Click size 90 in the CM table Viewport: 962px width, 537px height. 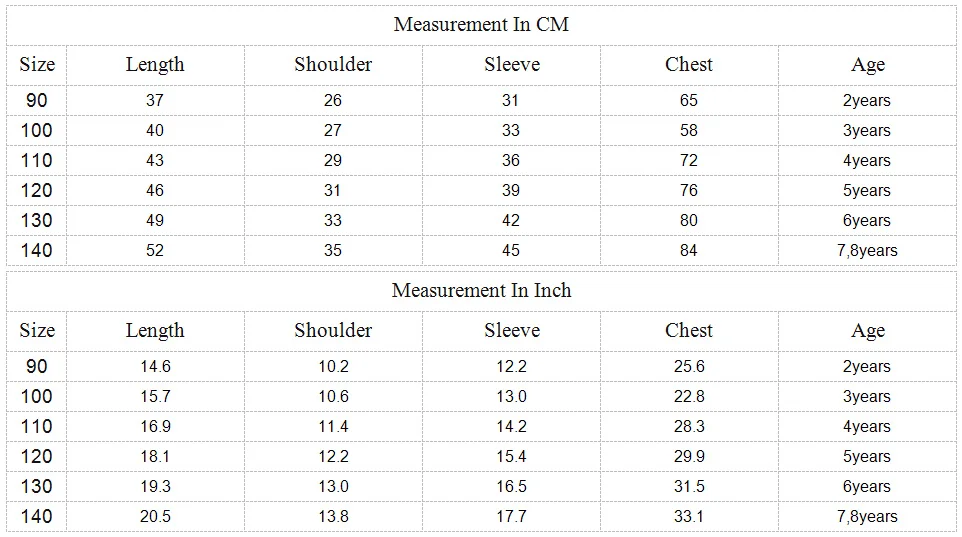tap(36, 100)
